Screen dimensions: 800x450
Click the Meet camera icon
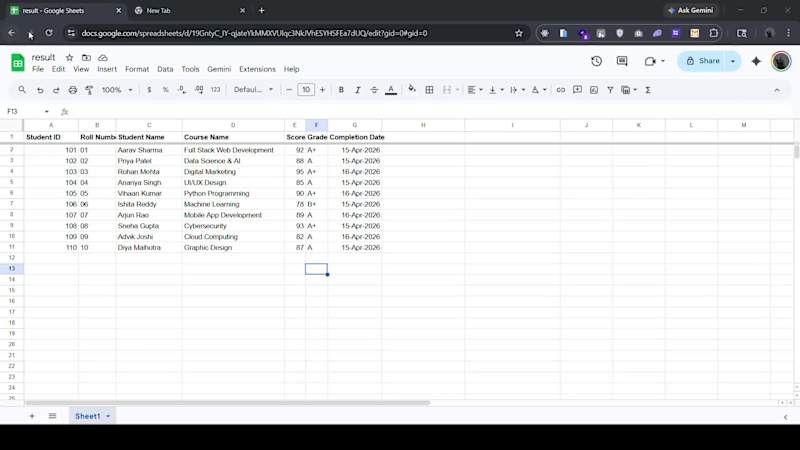650,61
